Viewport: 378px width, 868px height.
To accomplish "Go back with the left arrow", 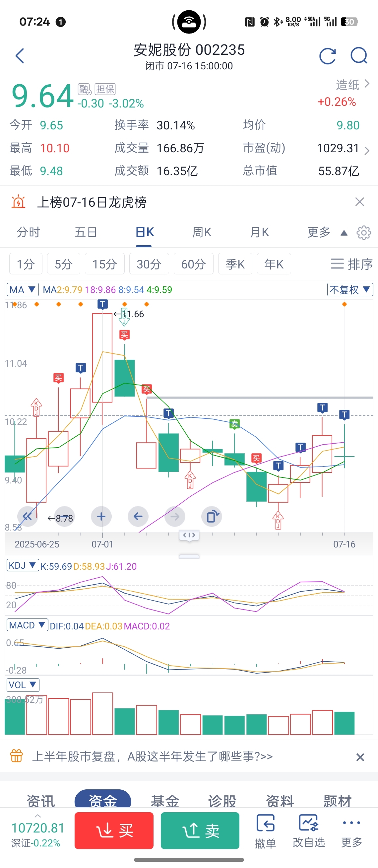I will click(x=20, y=56).
